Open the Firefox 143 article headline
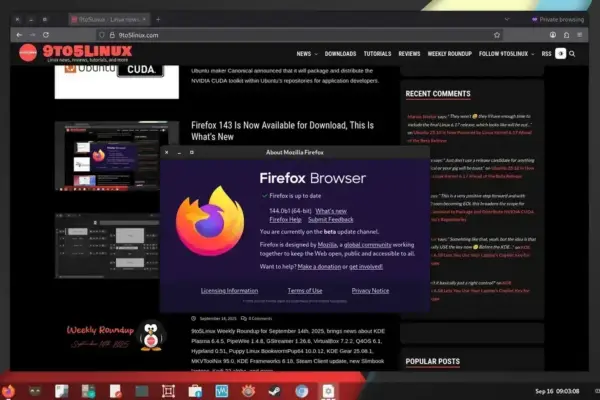This screenshot has height=400, width=600. pos(282,131)
